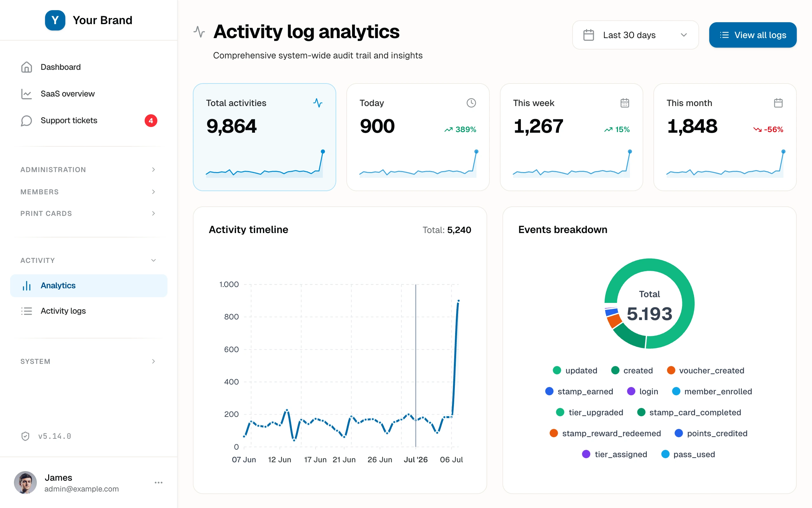The image size is (812, 508).
Task: Open SaaS overview page
Action: [88, 94]
